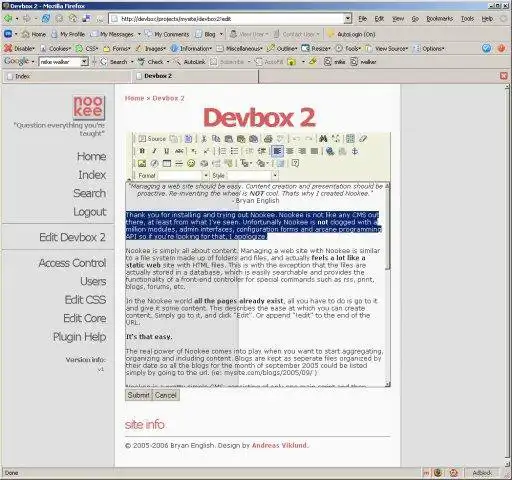The height and width of the screenshot is (480, 512).
Task: Click the Logout link in the sidebar
Action: click(90, 212)
